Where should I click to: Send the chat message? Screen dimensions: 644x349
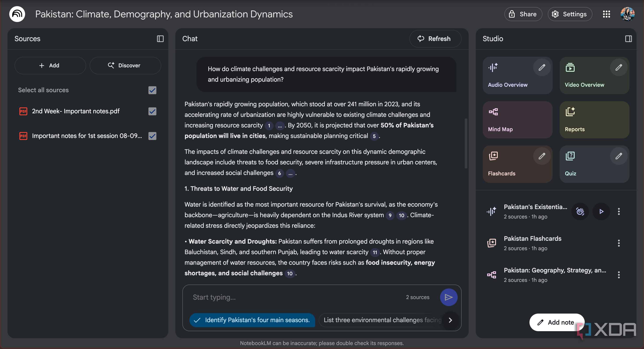(448, 297)
